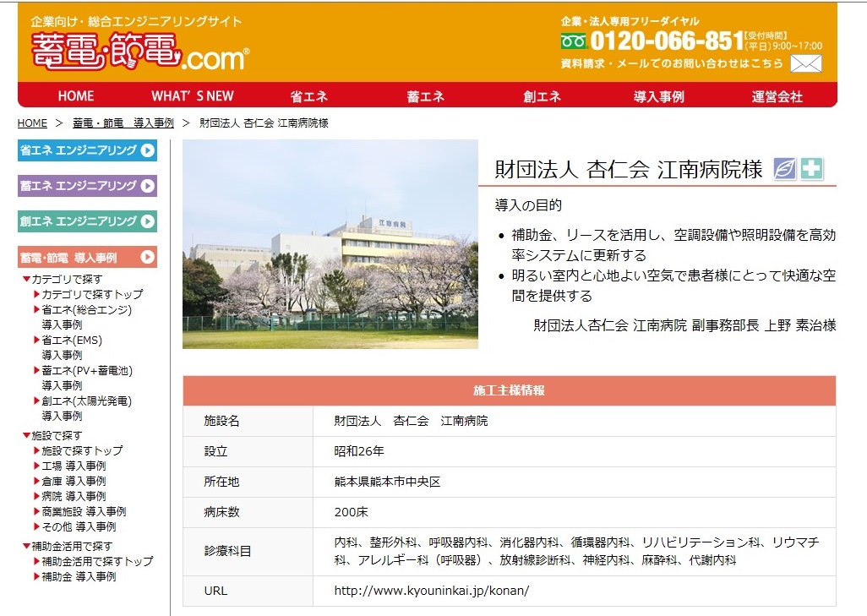Image resolution: width=867 pixels, height=616 pixels.
Task: Click the HOME breadcrumb link
Action: (x=32, y=123)
